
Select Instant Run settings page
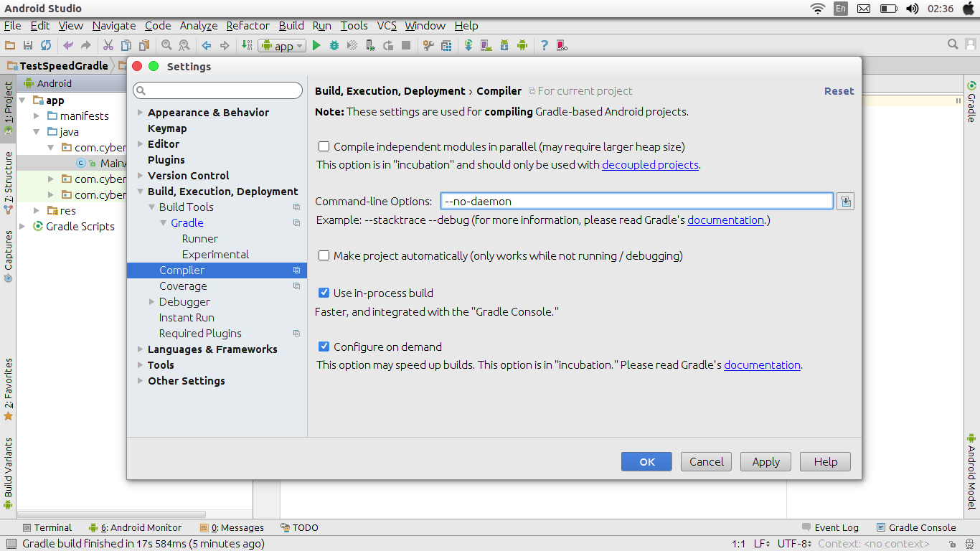tap(187, 318)
